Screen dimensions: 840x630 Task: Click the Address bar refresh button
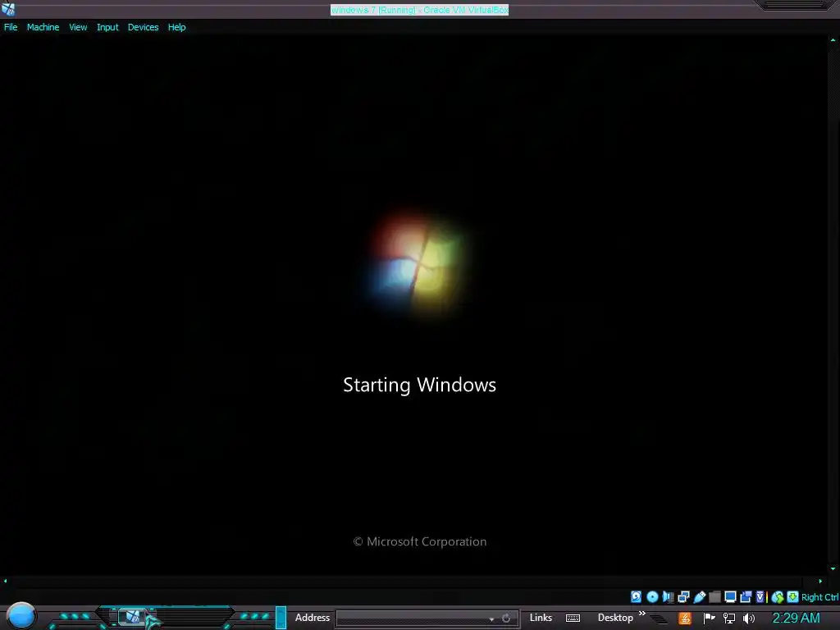tap(506, 619)
